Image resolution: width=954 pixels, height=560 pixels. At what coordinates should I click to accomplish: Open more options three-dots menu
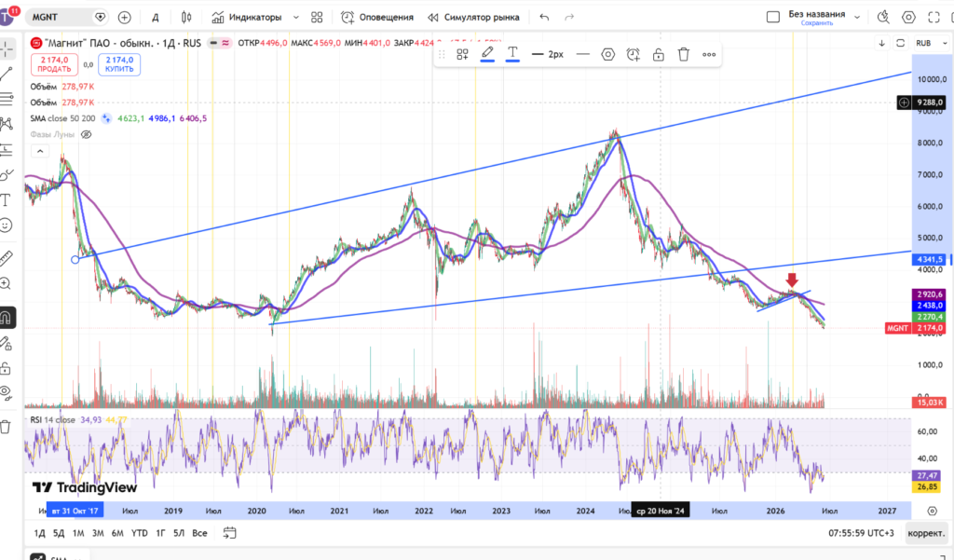709,54
